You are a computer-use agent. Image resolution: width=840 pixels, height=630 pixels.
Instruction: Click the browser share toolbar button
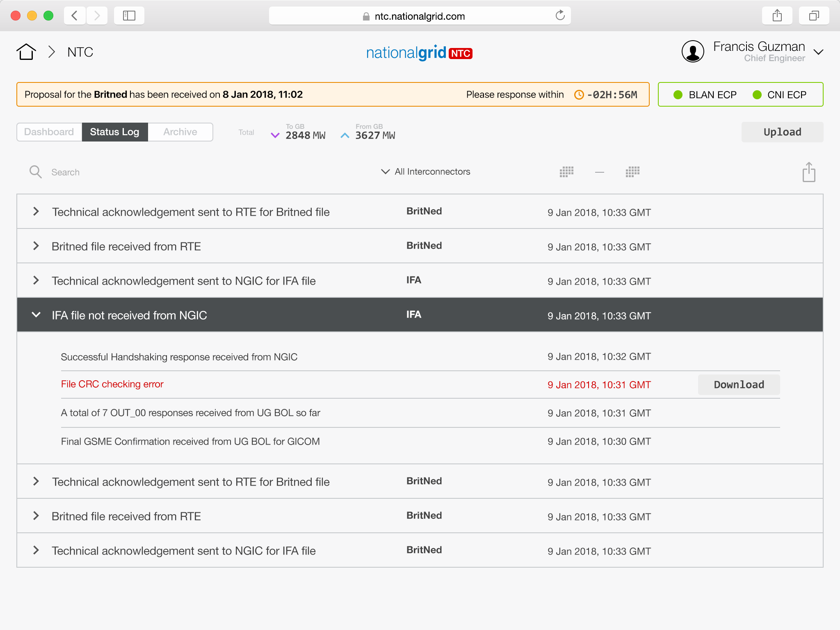pyautogui.click(x=777, y=16)
